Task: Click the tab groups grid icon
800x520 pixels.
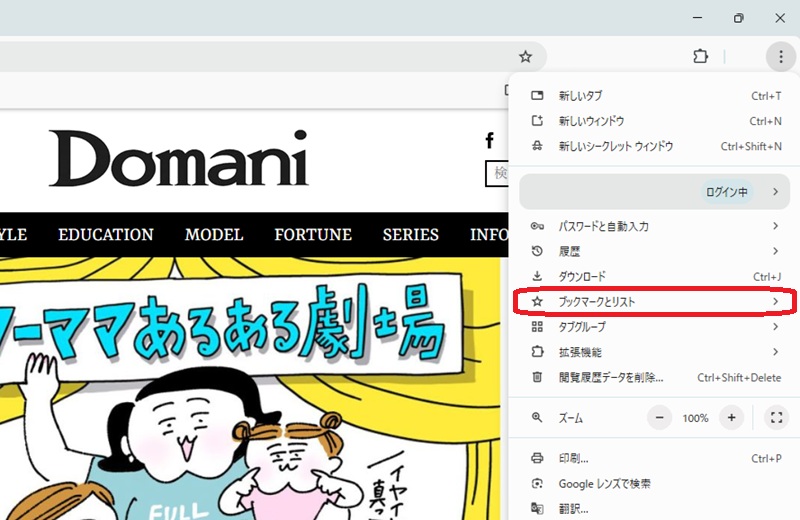Action: click(x=537, y=327)
